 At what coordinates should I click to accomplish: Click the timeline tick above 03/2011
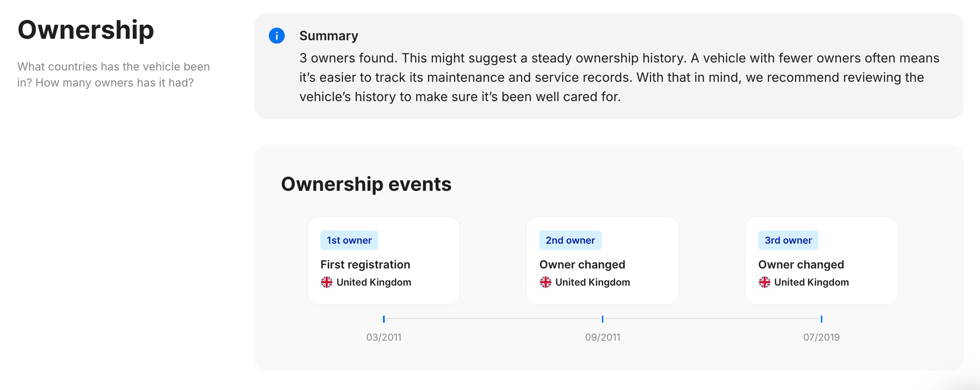[384, 319]
